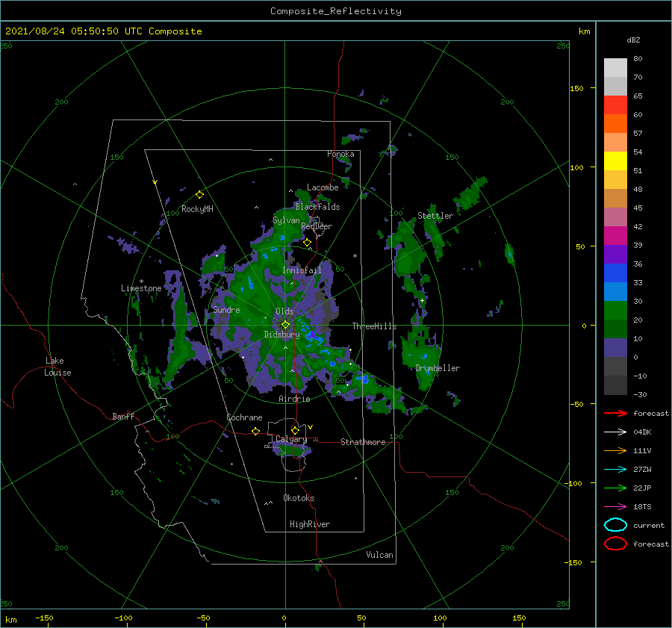Image resolution: width=672 pixels, height=628 pixels.
Task: Click the Olds town label
Action: (284, 311)
